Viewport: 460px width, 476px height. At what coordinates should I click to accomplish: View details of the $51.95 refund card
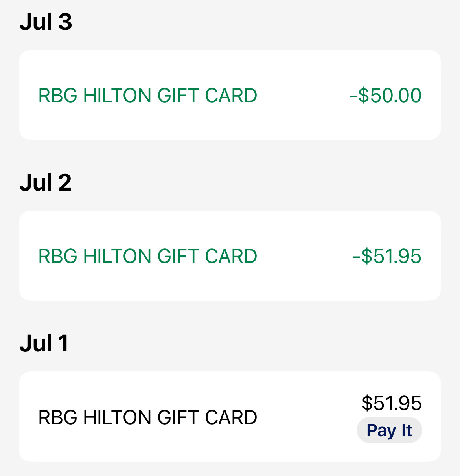(x=230, y=256)
